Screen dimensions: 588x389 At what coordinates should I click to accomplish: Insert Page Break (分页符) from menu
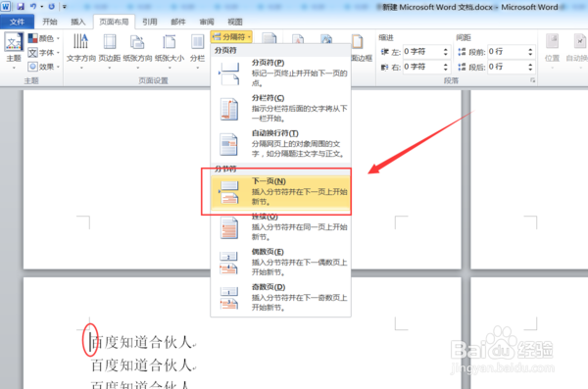pos(281,73)
